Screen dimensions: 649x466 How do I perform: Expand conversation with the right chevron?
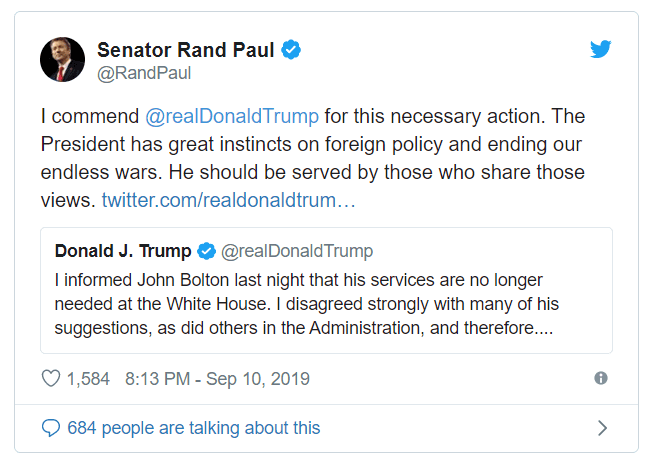coord(601,428)
